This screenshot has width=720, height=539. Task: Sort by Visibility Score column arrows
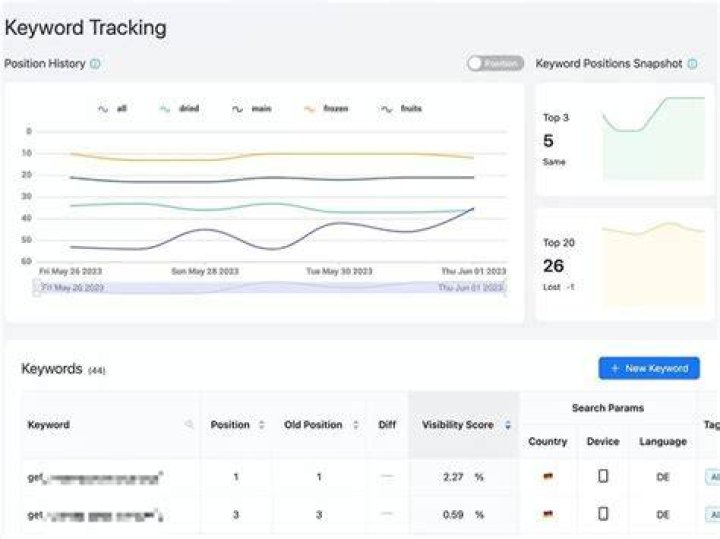coord(507,425)
